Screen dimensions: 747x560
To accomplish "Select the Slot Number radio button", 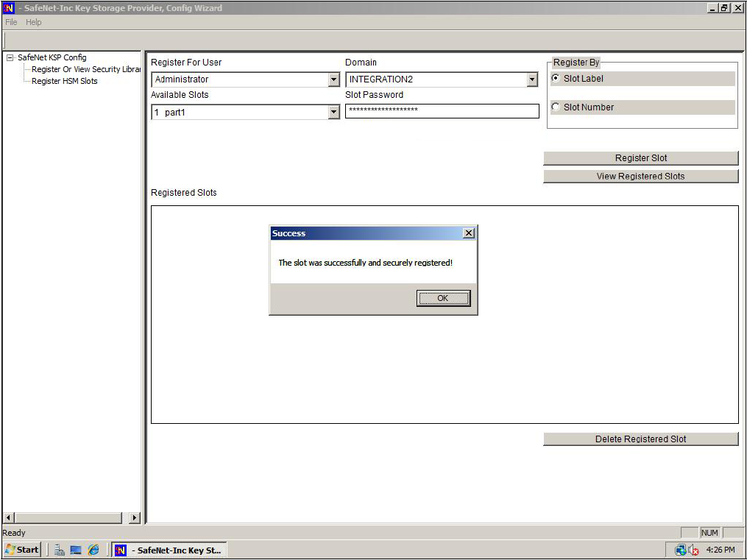I will click(556, 107).
